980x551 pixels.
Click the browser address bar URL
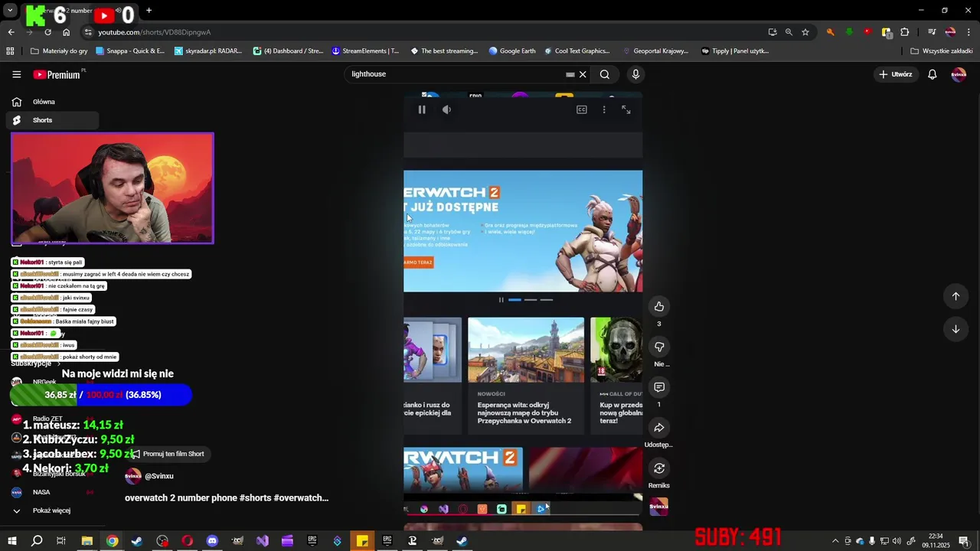(x=155, y=32)
